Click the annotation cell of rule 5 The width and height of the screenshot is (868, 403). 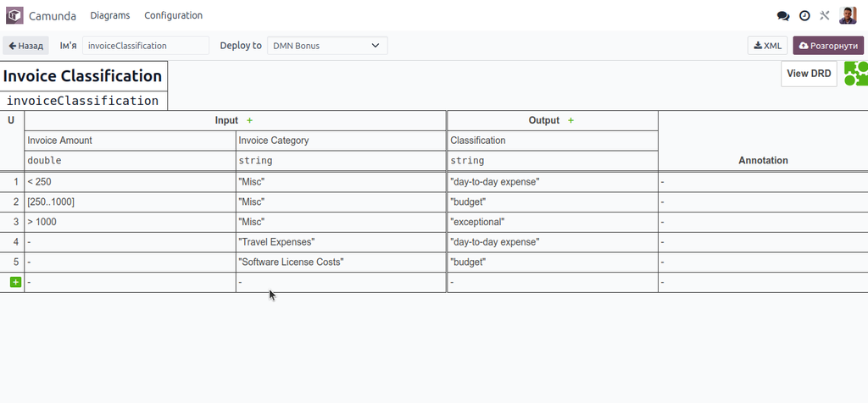(763, 262)
